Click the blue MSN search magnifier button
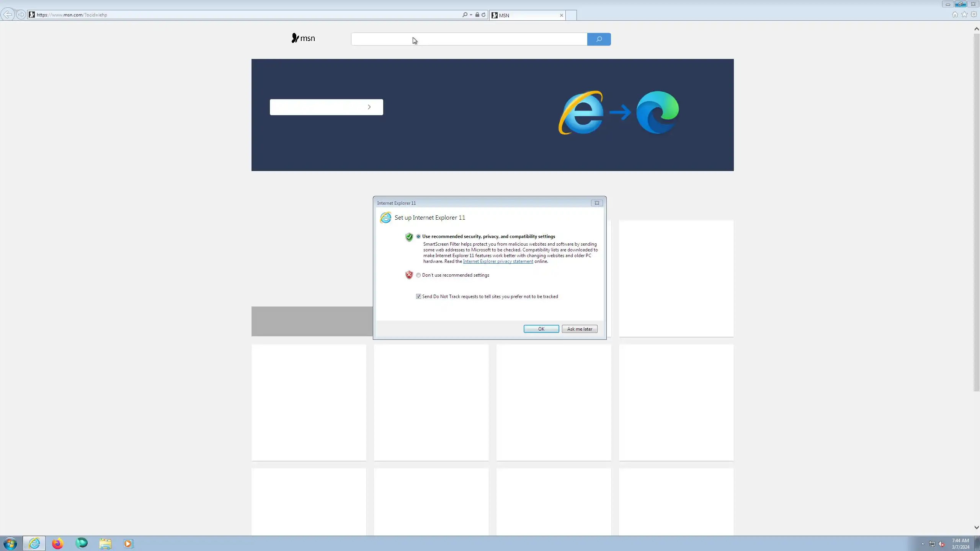980x551 pixels. click(599, 39)
